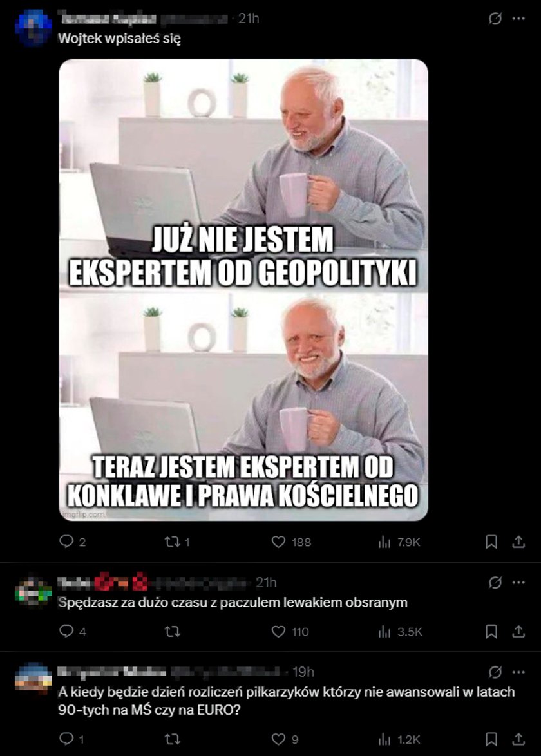Open Grok icon on the top post
Viewport: 541px width, 756px height.
tap(495, 19)
